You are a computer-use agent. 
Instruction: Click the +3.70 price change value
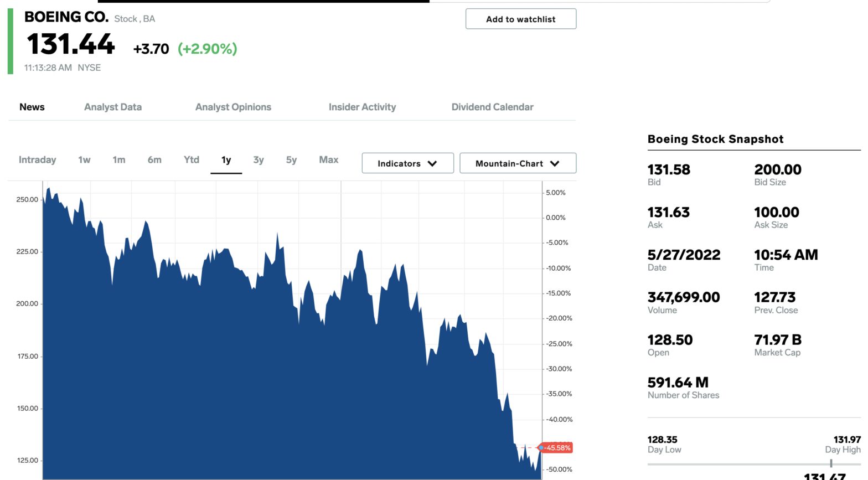151,49
